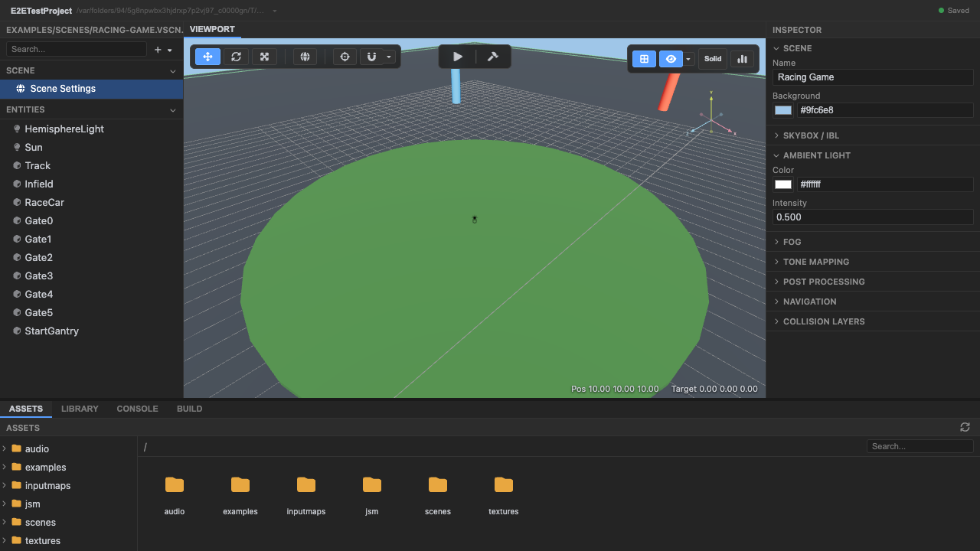Select Scene Settings in scene panel
Screen dimensions: 980x551
pos(91,89)
